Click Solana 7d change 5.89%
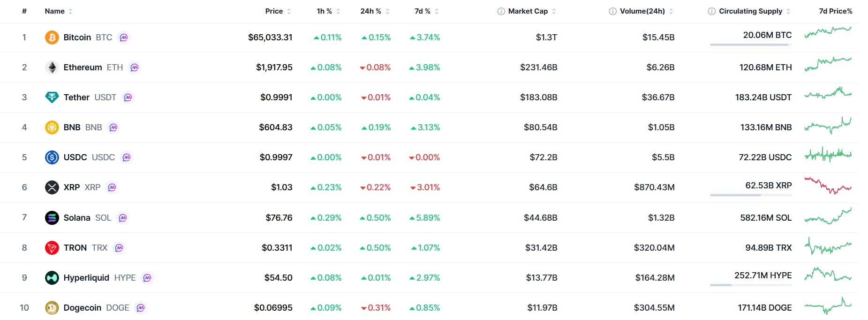The width and height of the screenshot is (868, 320). coord(425,218)
